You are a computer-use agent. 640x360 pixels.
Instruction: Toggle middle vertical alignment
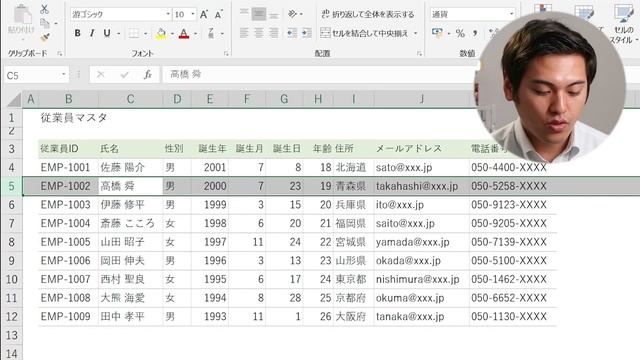pyautogui.click(x=259, y=14)
